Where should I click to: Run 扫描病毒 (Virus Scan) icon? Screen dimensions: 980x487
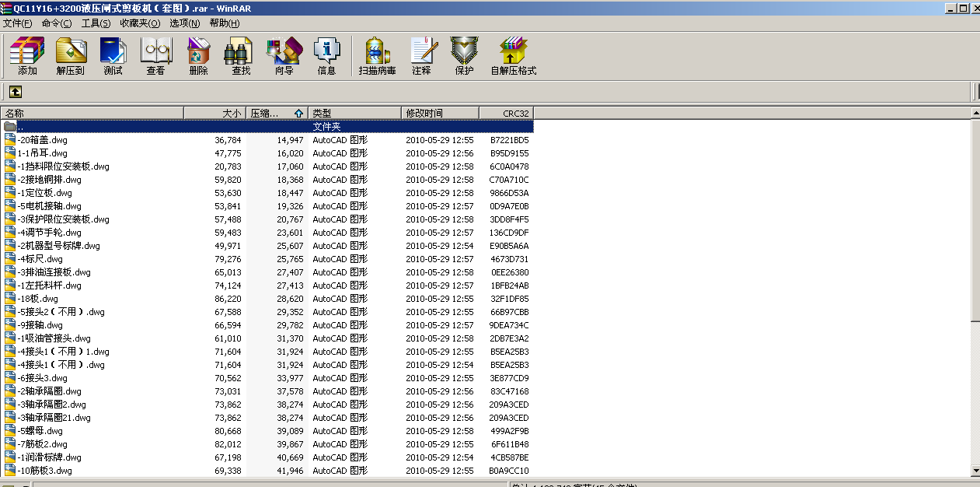coord(378,56)
